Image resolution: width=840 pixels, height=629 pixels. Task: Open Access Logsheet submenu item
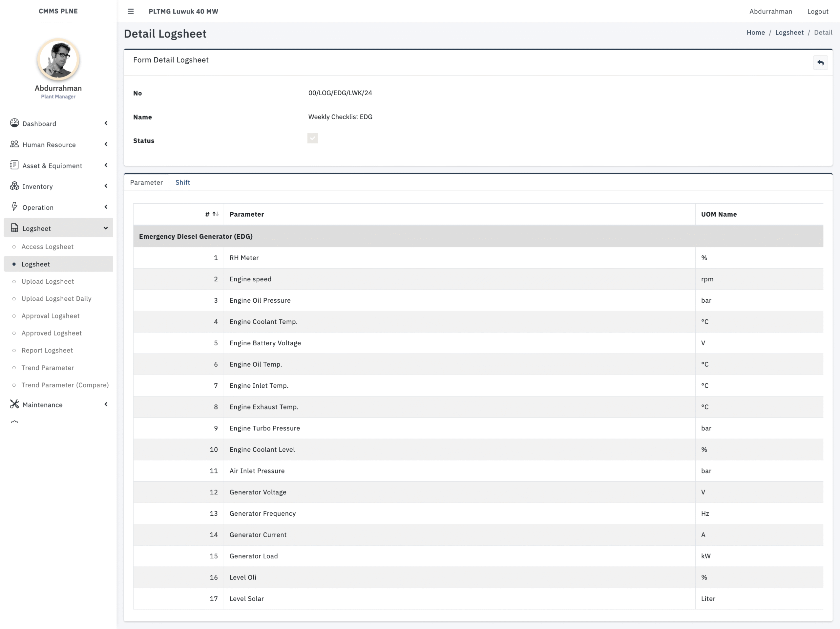point(58,247)
